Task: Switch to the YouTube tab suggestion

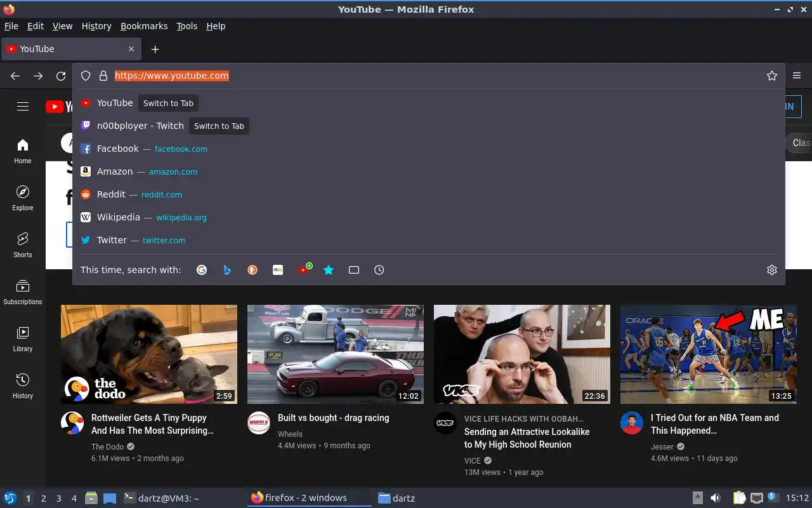Action: pos(428,103)
